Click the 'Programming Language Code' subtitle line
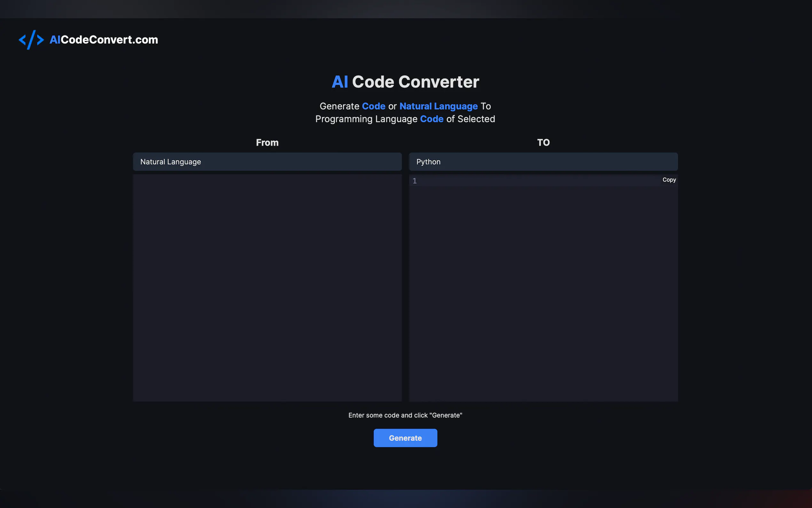The height and width of the screenshot is (508, 812). (405, 119)
